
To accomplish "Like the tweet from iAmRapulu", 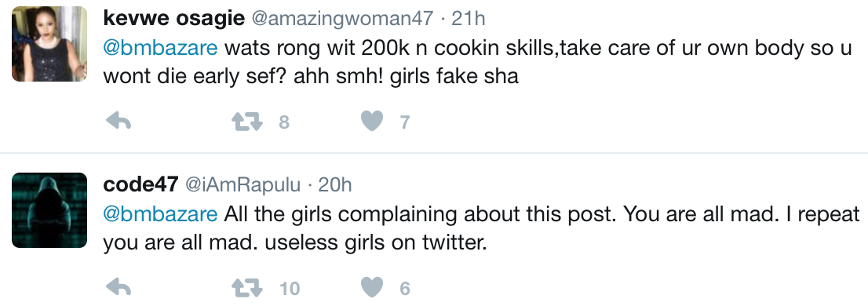I will [372, 288].
